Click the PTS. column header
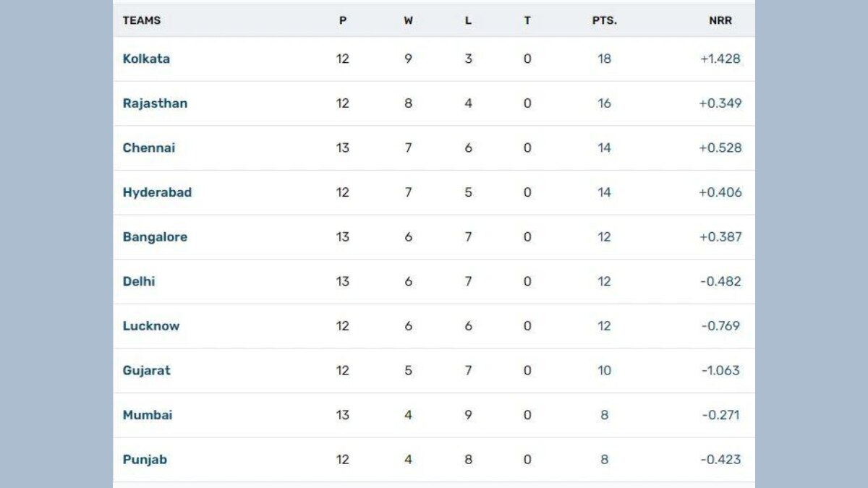The image size is (868, 488). coord(604,20)
